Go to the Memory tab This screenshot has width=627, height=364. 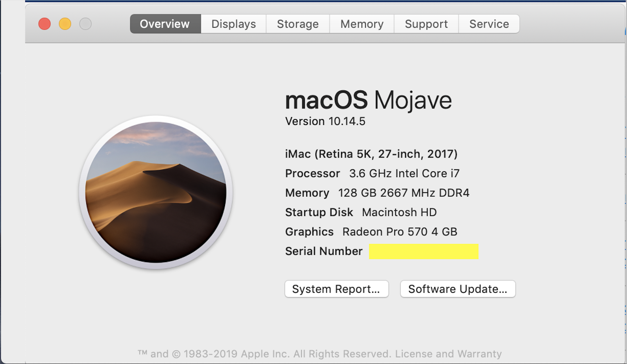click(362, 24)
